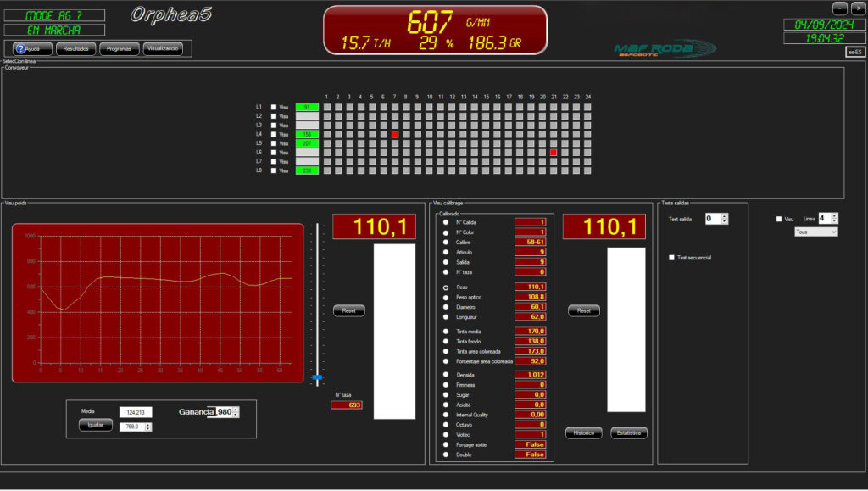This screenshot has height=491, width=868.
Task: Choose the Tinta media radio option
Action: tap(447, 331)
